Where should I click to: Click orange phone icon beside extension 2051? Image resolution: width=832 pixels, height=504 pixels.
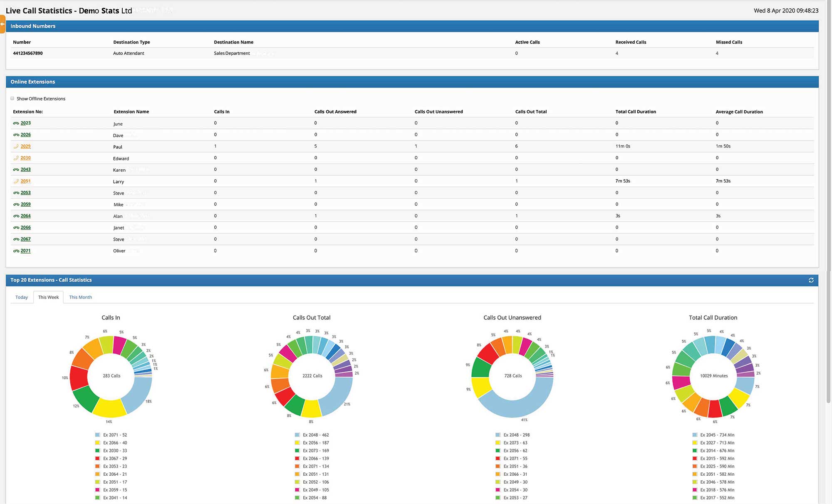16,181
